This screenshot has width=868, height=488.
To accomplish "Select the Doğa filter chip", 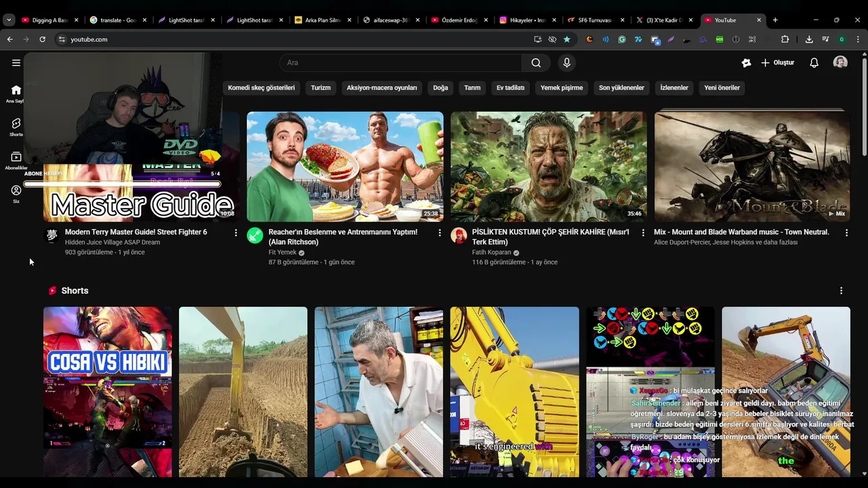I will click(x=441, y=88).
